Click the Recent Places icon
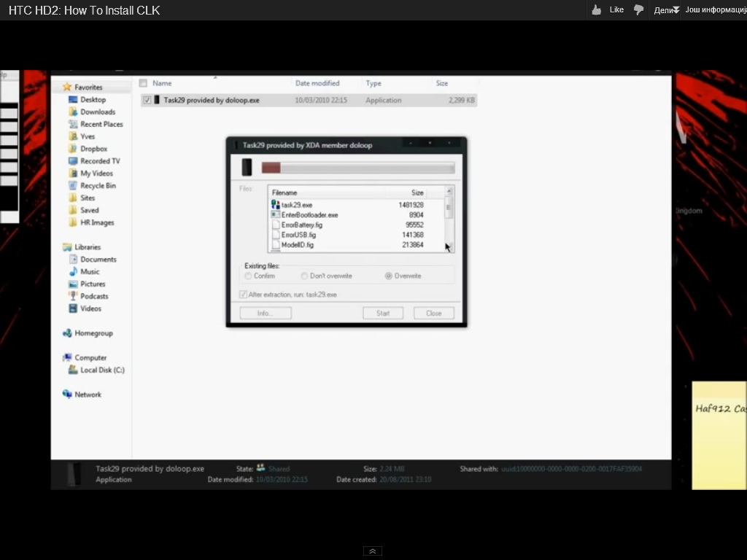The width and height of the screenshot is (747, 560). pyautogui.click(x=73, y=124)
